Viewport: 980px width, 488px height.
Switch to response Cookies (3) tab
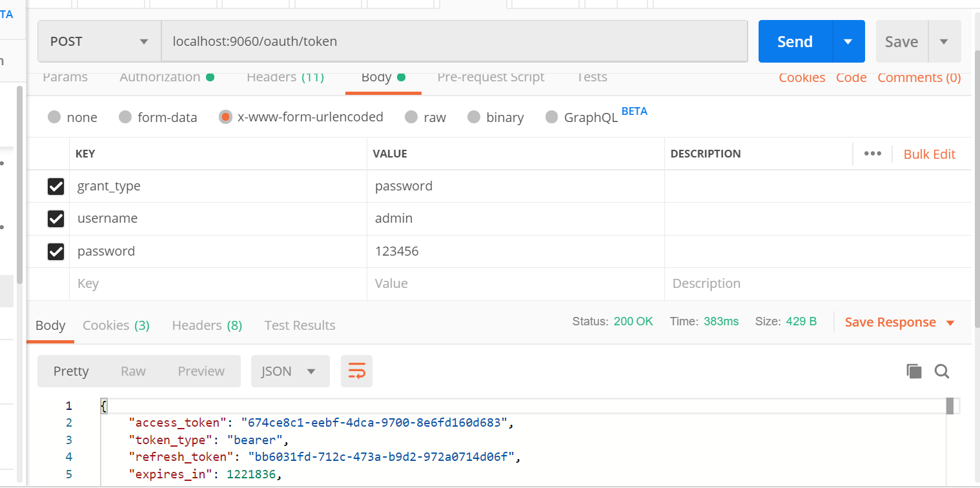(x=116, y=325)
